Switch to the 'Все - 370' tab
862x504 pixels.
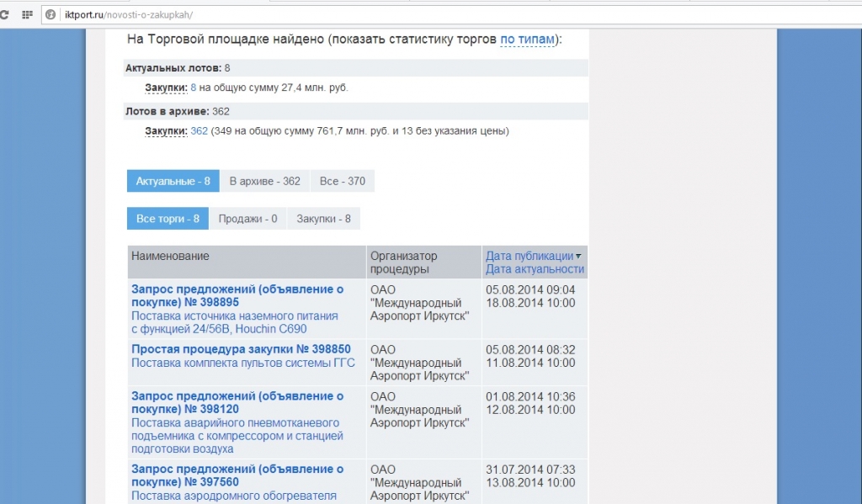(343, 181)
